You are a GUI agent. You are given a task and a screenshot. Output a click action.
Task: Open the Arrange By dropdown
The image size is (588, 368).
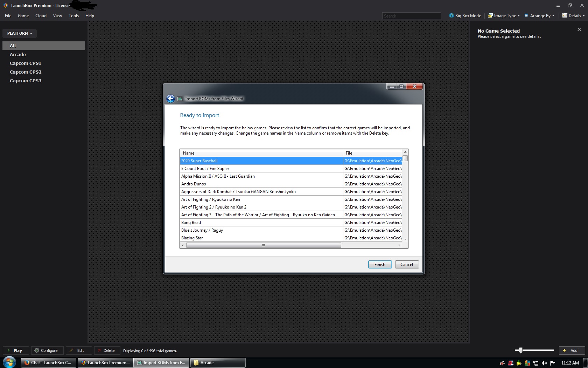539,16
